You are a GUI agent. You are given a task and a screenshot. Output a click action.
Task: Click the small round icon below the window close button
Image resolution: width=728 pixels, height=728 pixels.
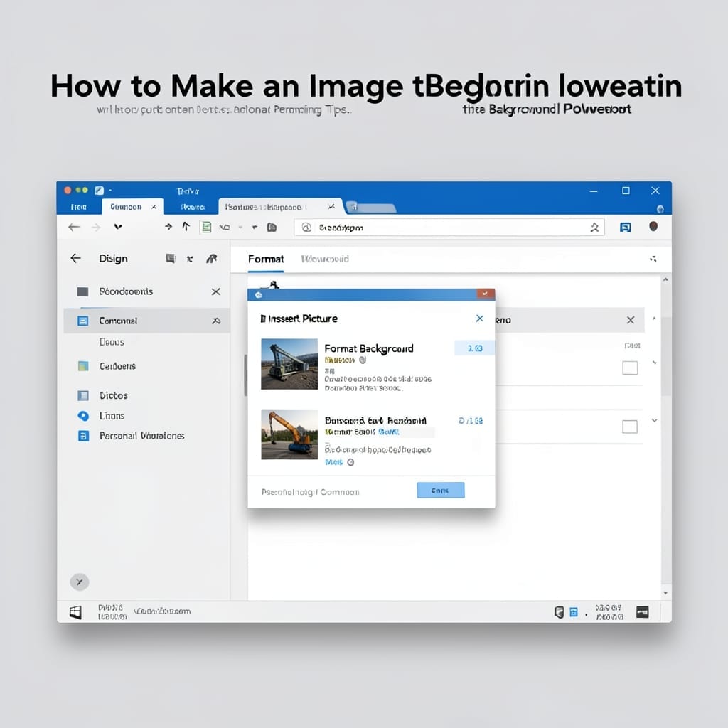pos(660,209)
